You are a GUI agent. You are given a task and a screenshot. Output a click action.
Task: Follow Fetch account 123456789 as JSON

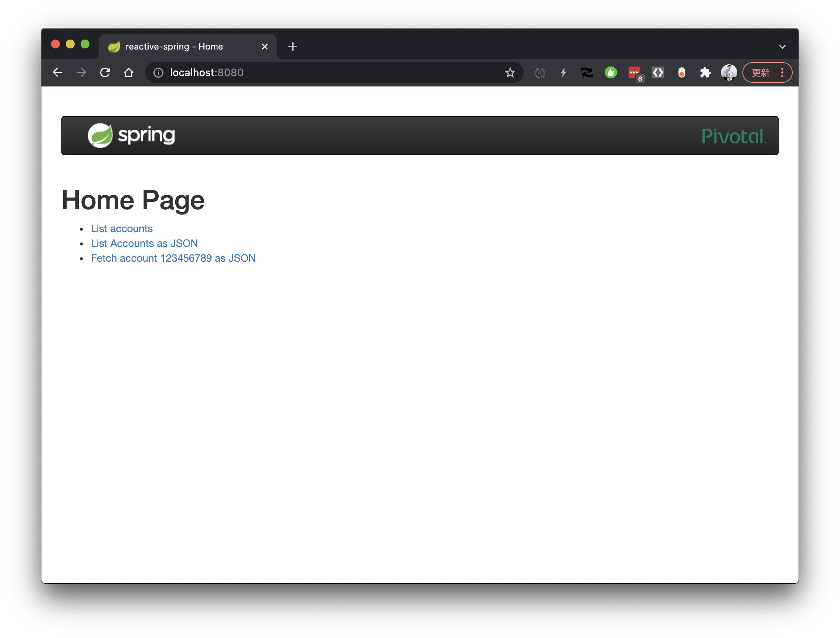[x=173, y=258]
